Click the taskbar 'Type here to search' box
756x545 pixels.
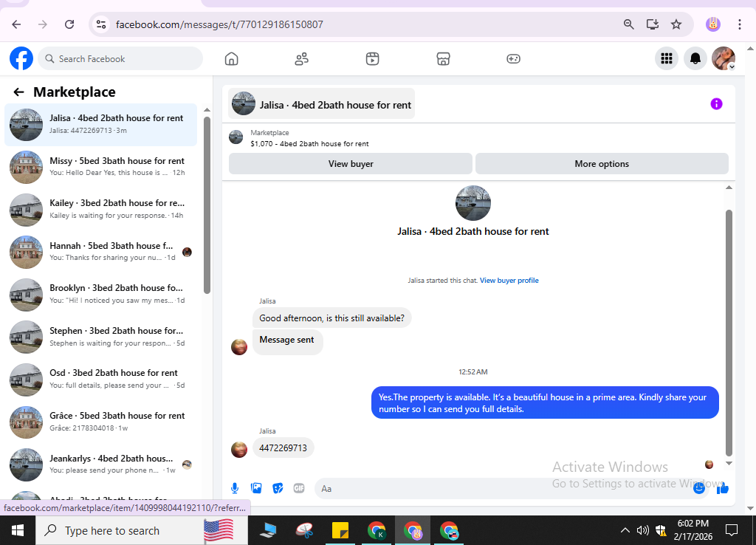[142, 530]
